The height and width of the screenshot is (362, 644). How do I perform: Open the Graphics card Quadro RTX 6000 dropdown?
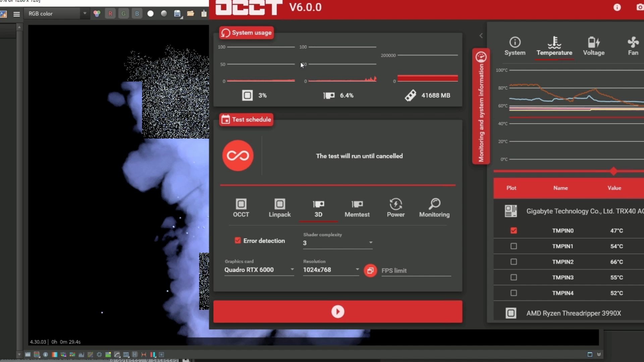click(259, 270)
